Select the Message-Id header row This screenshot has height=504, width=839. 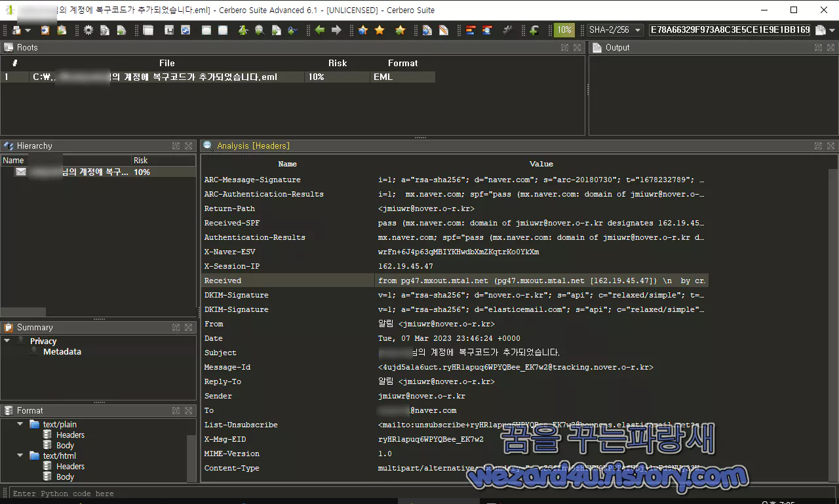coord(455,367)
